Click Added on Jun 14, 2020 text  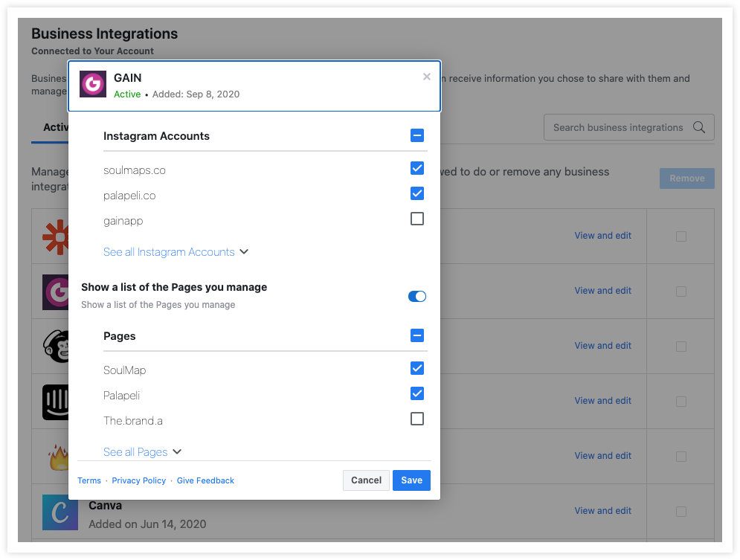(x=147, y=524)
